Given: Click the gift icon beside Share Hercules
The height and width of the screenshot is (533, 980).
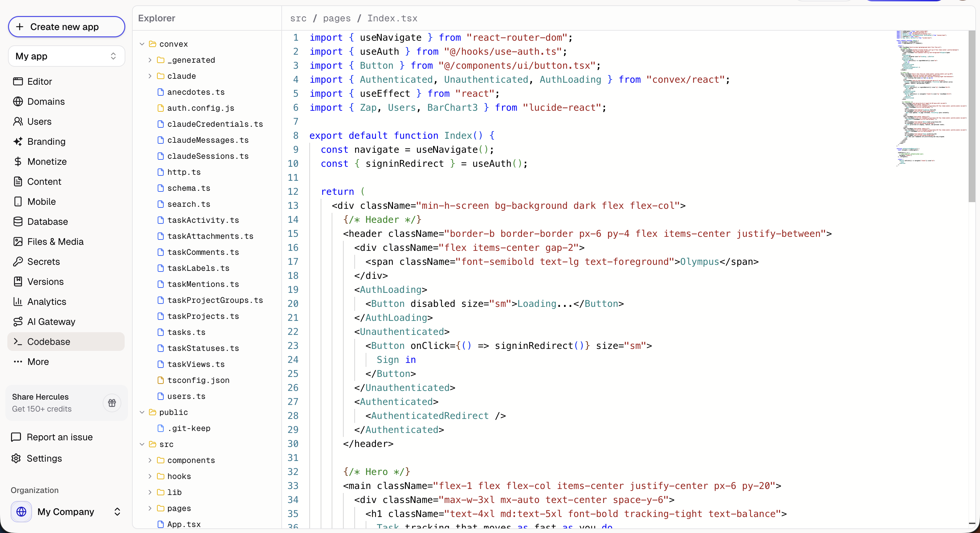Looking at the screenshot, I should [112, 403].
